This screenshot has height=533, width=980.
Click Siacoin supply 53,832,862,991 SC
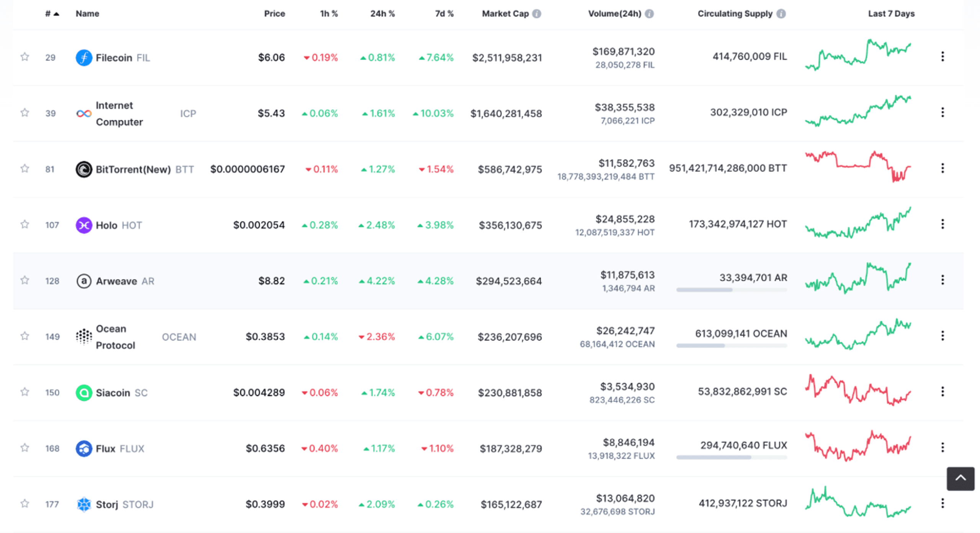[x=742, y=391]
